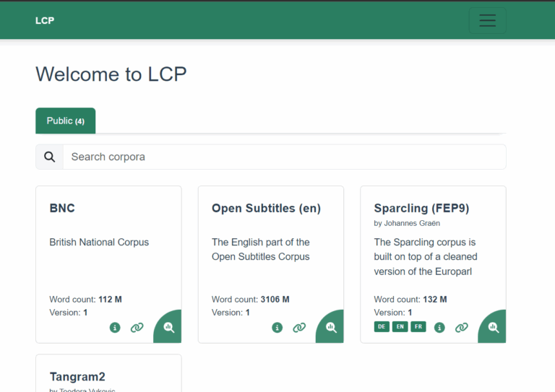This screenshot has width=555, height=392.
Task: Open the hamburger navigation menu
Action: pyautogui.click(x=487, y=20)
